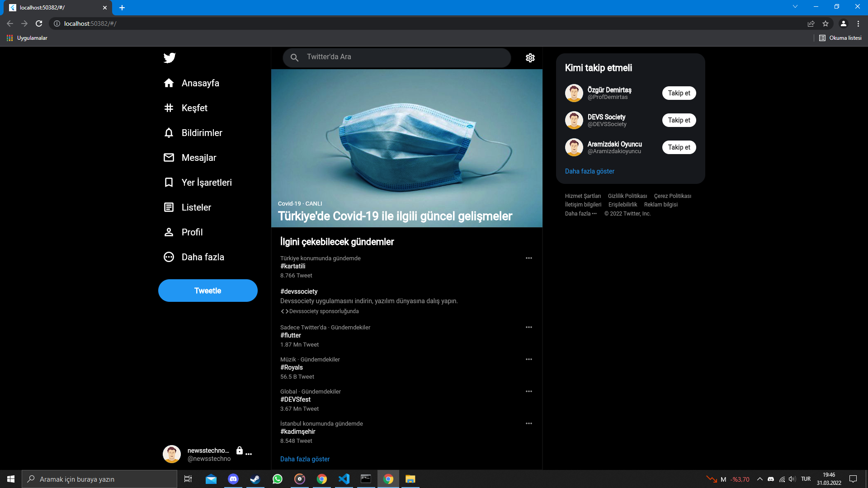Viewport: 868px width, 488px height.
Task: Click newsstechno account avatar
Action: point(172,454)
